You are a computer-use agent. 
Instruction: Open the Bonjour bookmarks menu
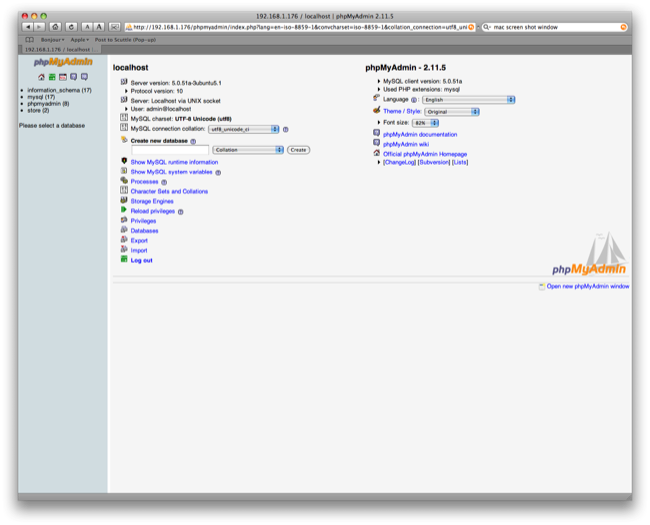pyautogui.click(x=52, y=40)
